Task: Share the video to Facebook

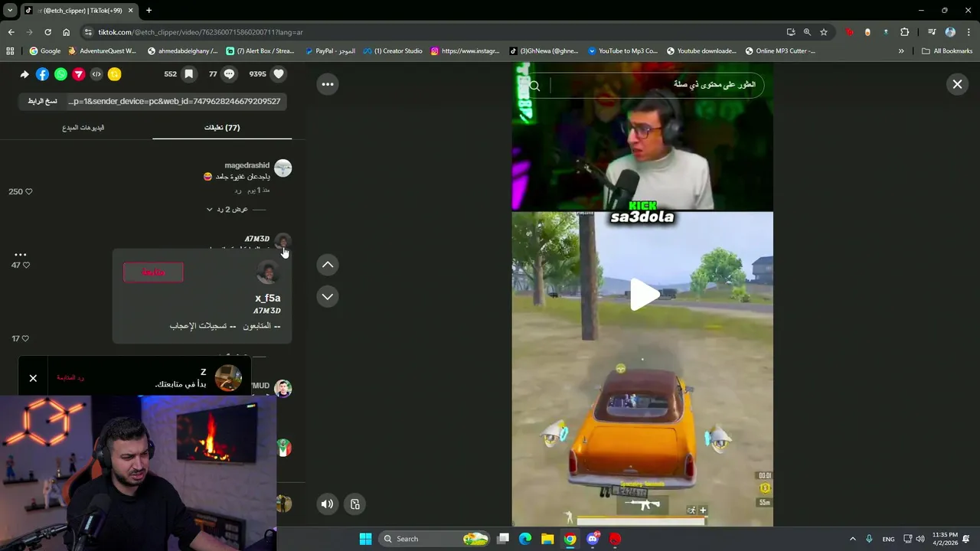Action: 42,74
